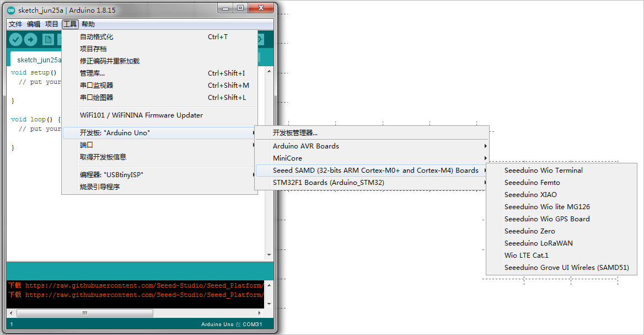Close the Arduino 1.8.15 window
644x335 pixels.
point(261,8)
